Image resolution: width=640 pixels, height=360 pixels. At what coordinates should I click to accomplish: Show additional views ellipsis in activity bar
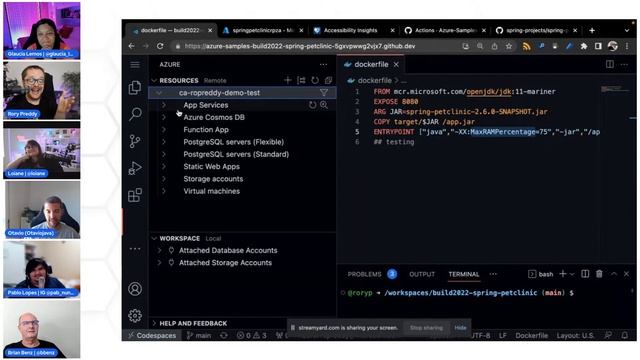[x=135, y=249]
